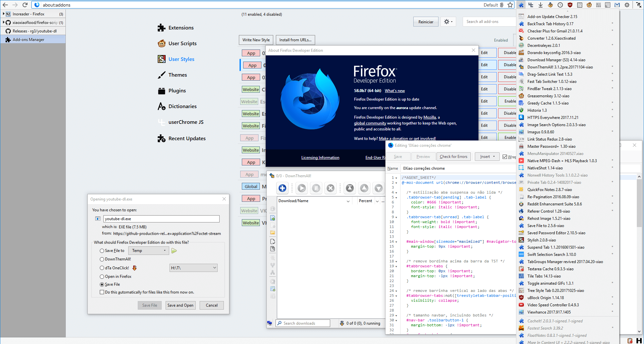Cancel the youtube-dl.exe download dialog
The image size is (644, 344).
tap(211, 305)
